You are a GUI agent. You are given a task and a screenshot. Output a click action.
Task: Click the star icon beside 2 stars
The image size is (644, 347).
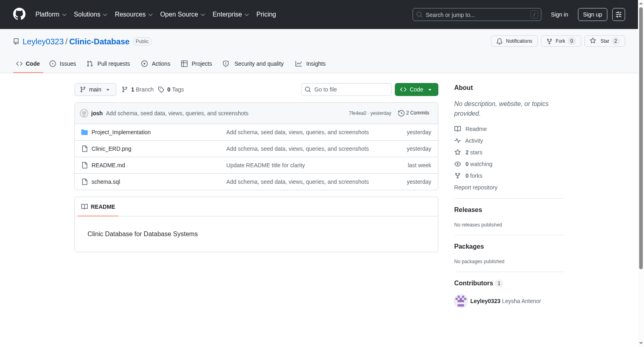458,152
